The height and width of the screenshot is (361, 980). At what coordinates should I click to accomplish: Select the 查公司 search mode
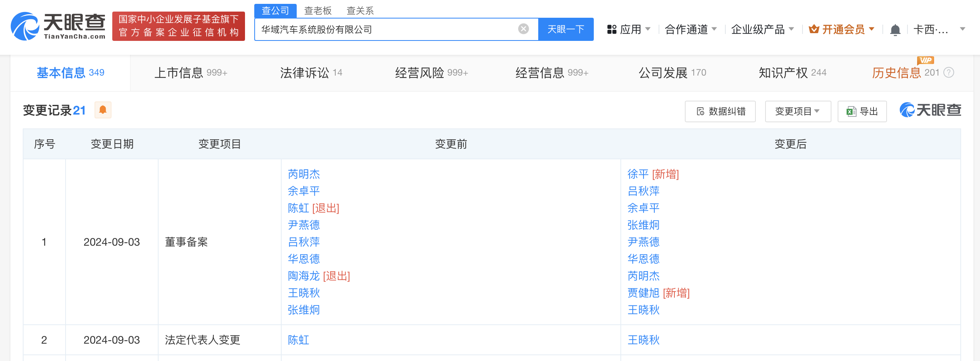click(x=275, y=10)
